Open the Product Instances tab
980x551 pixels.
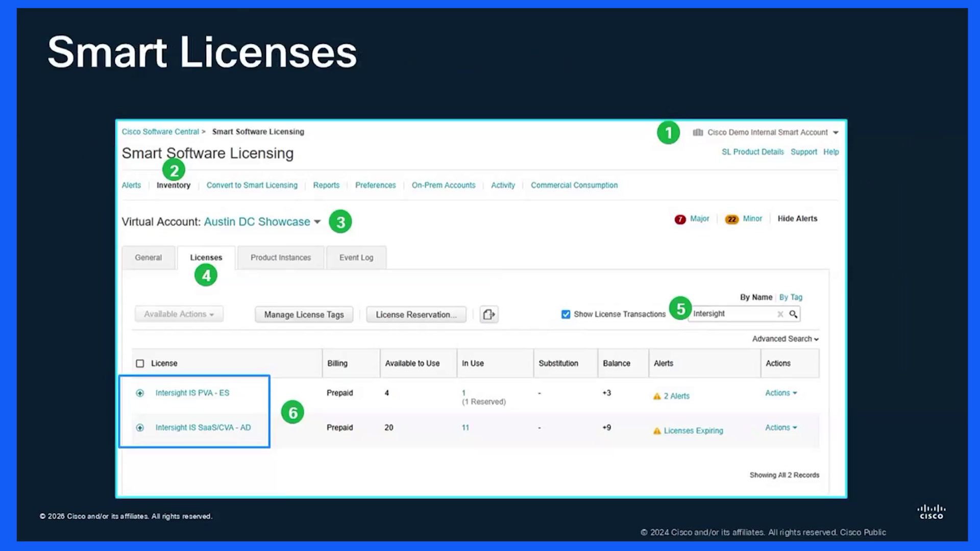click(x=281, y=258)
